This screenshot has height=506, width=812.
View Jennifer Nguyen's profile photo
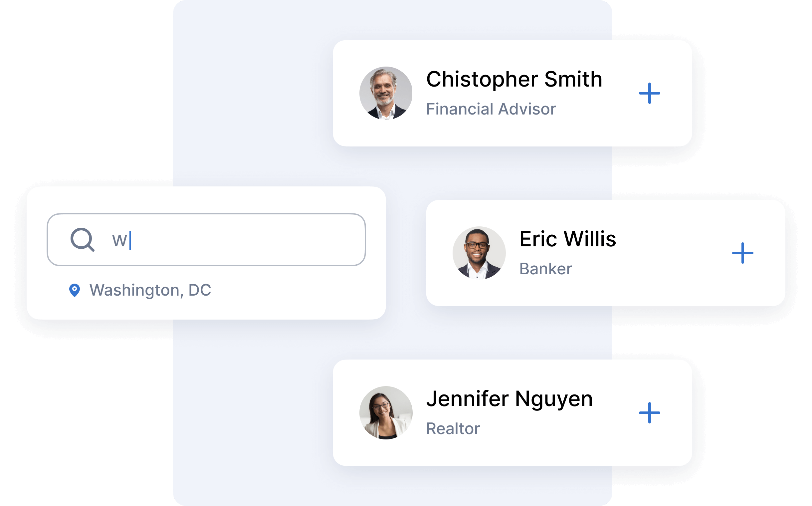385,413
